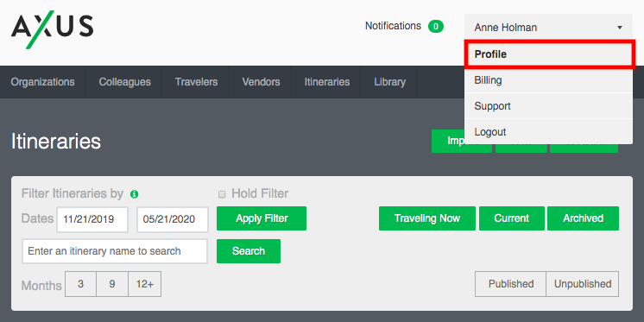The width and height of the screenshot is (644, 322).
Task: Filter by 9 months
Action: 112,284
